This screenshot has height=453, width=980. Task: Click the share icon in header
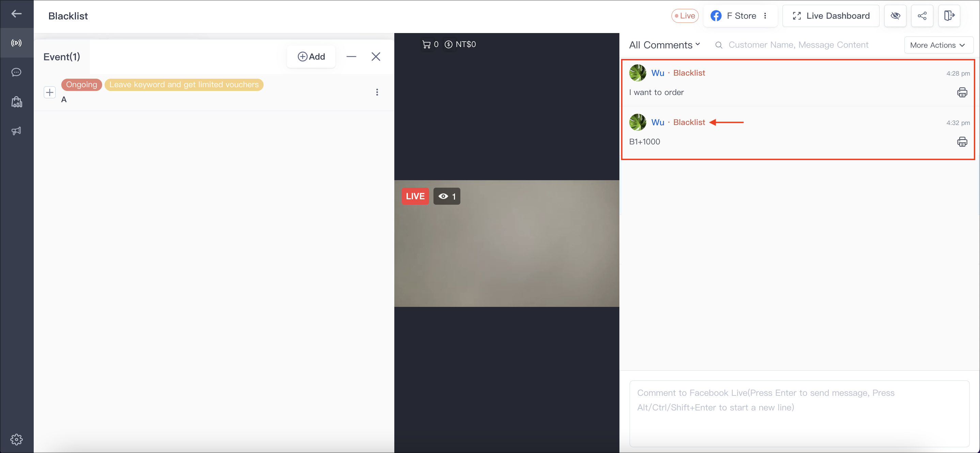(x=922, y=16)
